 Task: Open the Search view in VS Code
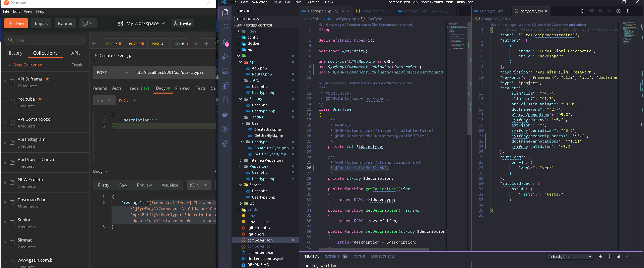tap(225, 27)
